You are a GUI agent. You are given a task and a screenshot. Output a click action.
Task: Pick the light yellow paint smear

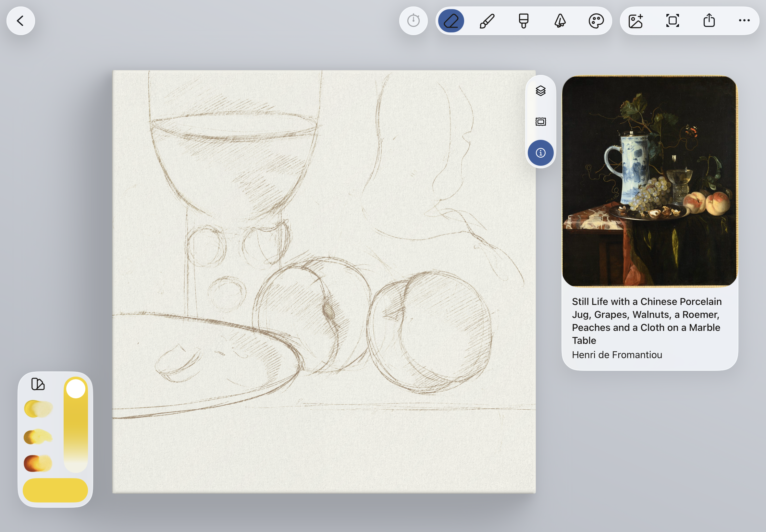[38, 409]
